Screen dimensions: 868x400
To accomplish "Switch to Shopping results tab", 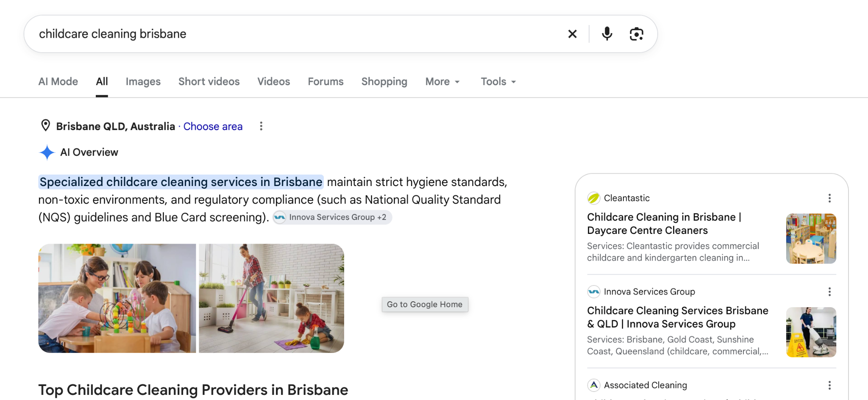I will (384, 82).
